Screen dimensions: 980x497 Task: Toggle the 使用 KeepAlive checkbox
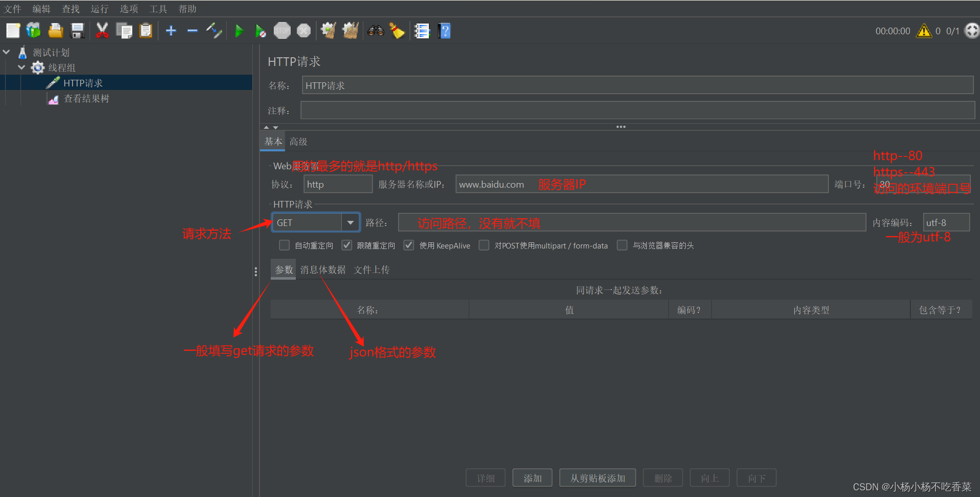[x=409, y=245]
